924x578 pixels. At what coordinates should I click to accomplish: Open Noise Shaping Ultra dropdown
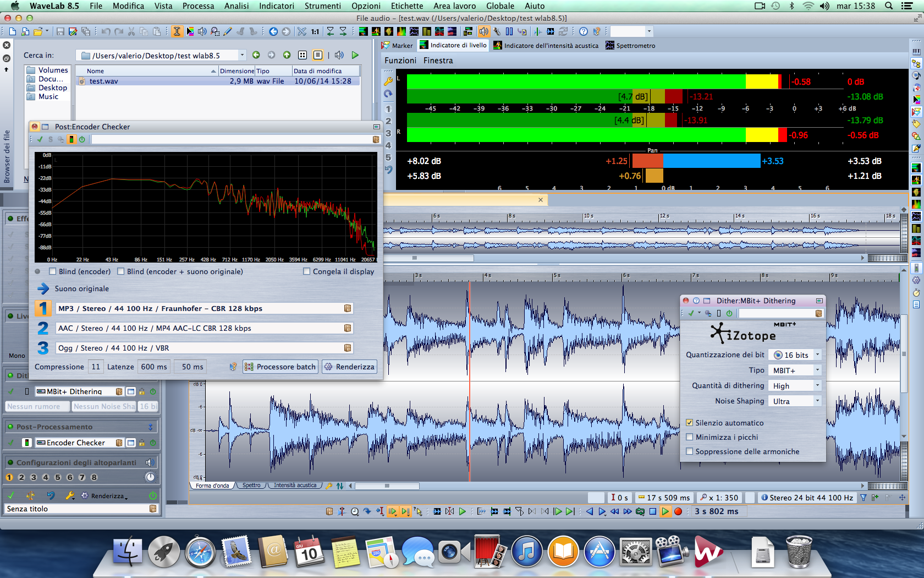795,401
